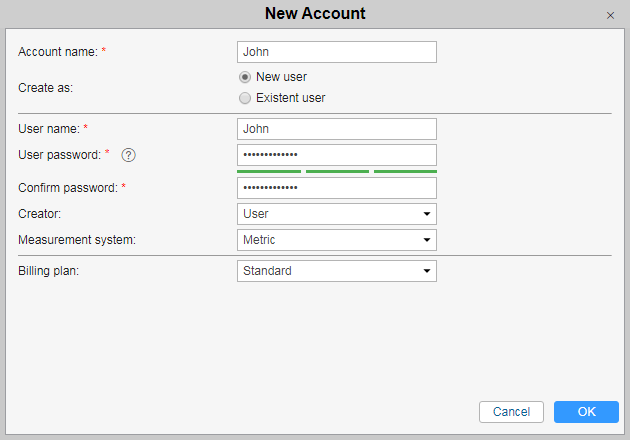Viewport: 630px width, 440px height.
Task: Select the Confirm password field
Action: pos(337,188)
